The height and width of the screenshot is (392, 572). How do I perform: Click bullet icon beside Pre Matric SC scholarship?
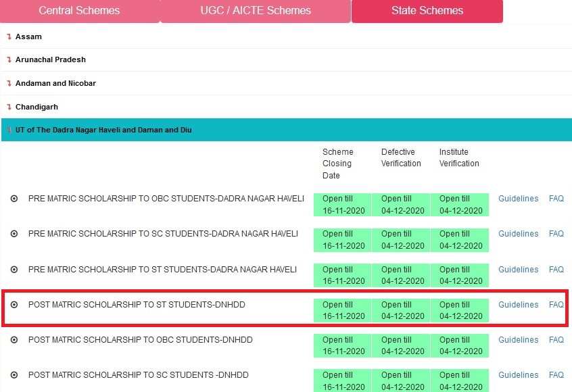pos(14,234)
